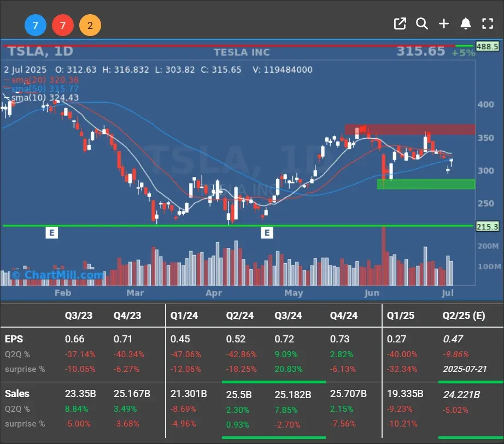Set an alert with bell icon
The image size is (504, 444).
point(466,24)
